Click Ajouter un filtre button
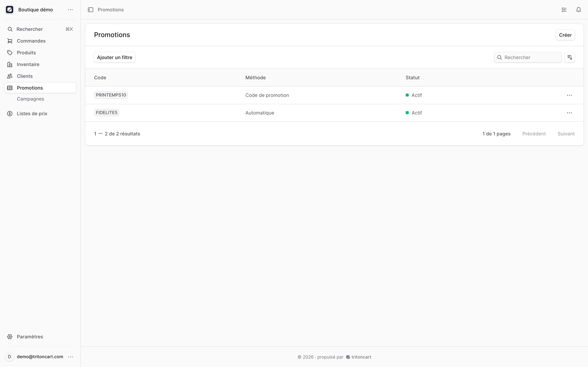This screenshot has height=367, width=588. [x=115, y=57]
